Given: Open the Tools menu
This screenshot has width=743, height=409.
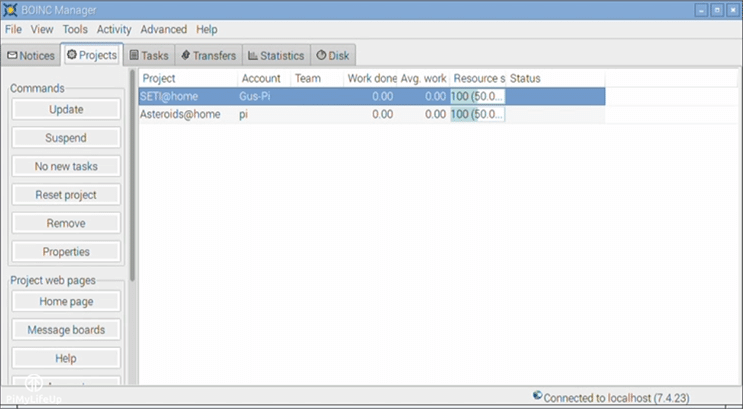Looking at the screenshot, I should (75, 29).
